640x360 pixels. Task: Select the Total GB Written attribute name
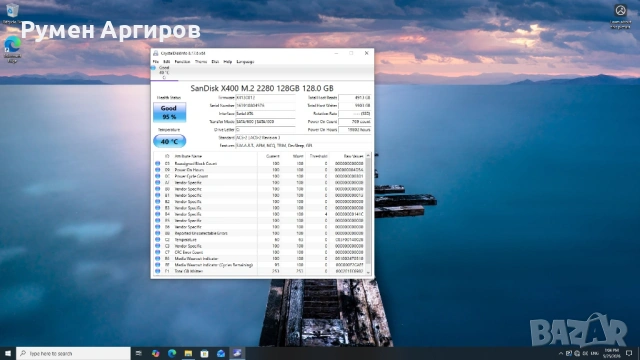189,271
